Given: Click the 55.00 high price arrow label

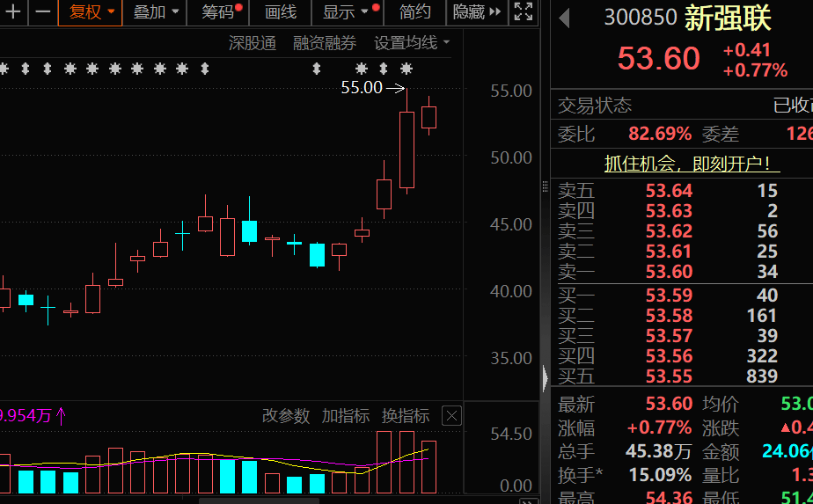Looking at the screenshot, I should click(x=371, y=88).
